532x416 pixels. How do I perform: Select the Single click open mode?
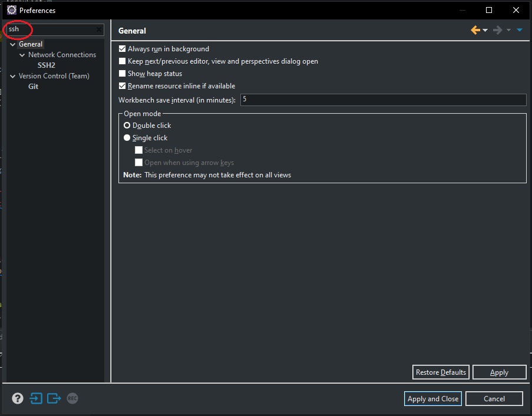127,138
